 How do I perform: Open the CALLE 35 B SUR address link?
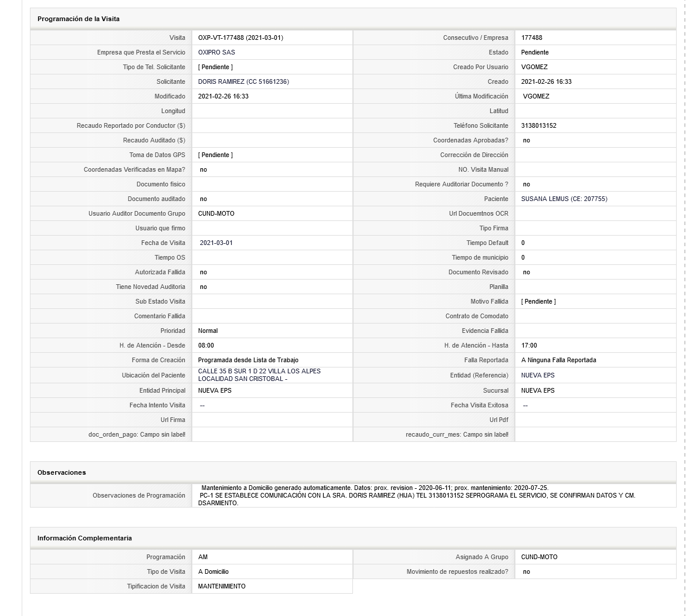[259, 375]
